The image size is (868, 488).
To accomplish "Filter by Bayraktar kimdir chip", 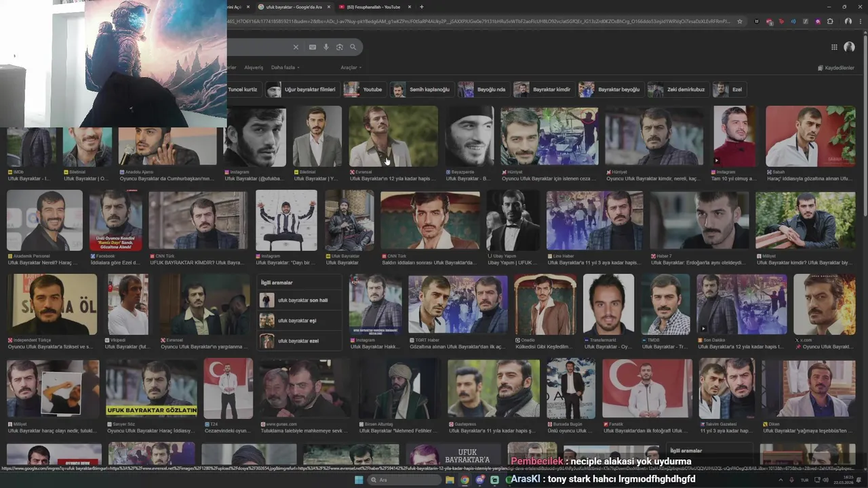I will 543,89.
